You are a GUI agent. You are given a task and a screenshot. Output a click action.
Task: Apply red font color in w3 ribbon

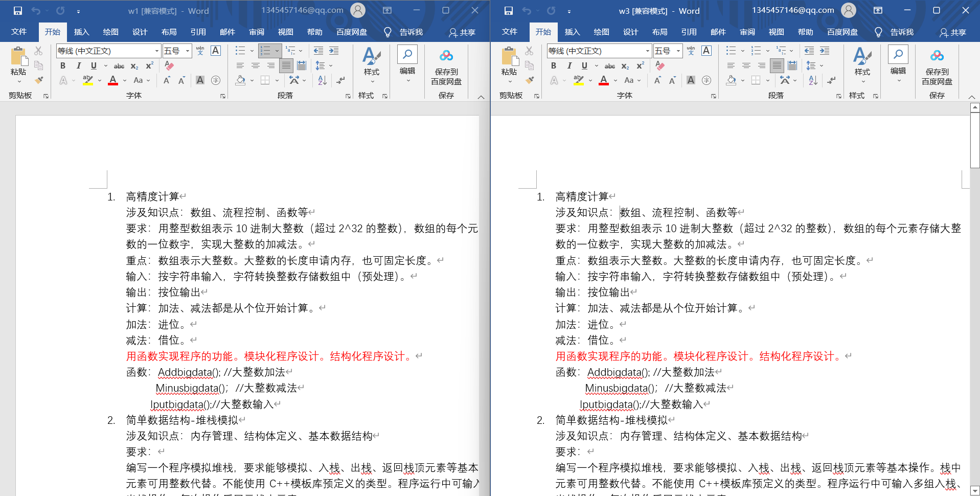[604, 80]
